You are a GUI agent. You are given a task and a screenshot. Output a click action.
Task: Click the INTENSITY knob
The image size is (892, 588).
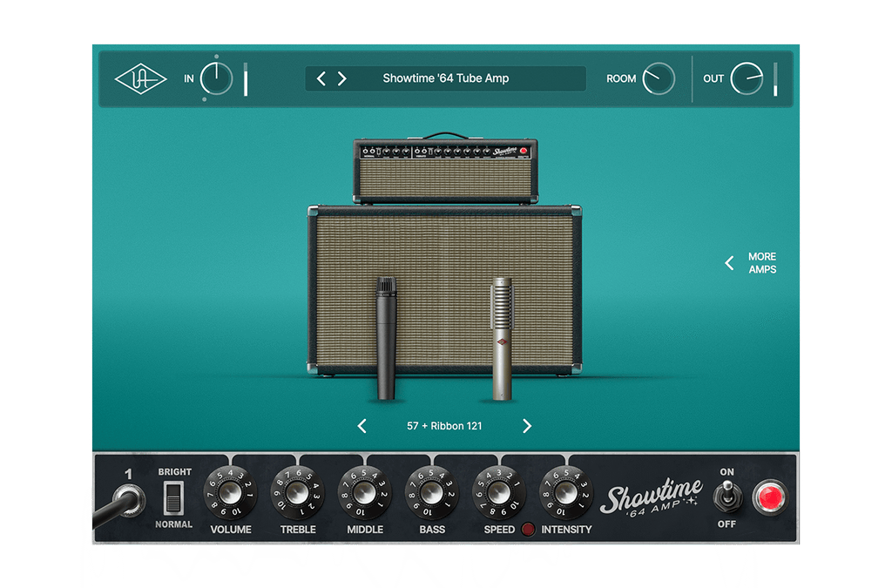(x=566, y=494)
